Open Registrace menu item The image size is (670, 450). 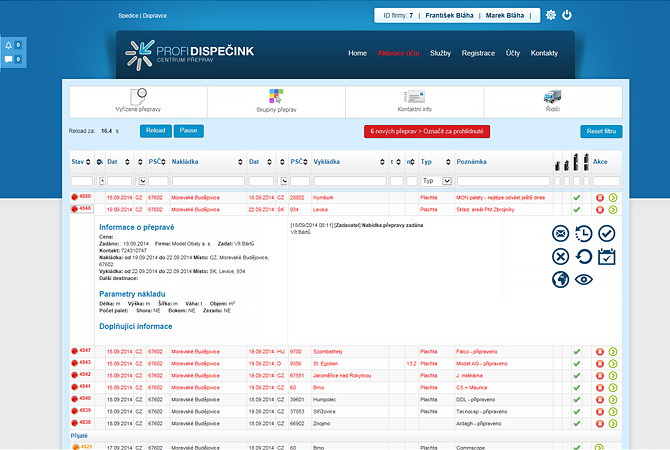coord(478,53)
